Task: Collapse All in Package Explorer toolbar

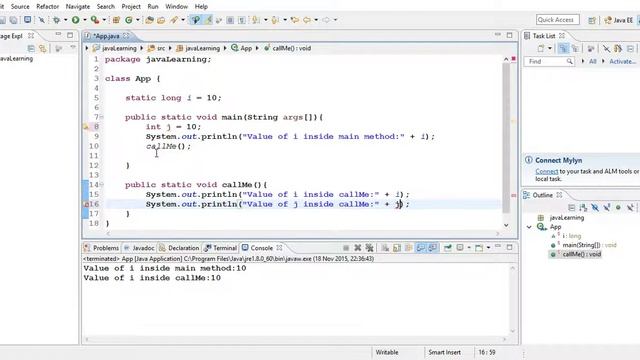Action: (x=31, y=49)
